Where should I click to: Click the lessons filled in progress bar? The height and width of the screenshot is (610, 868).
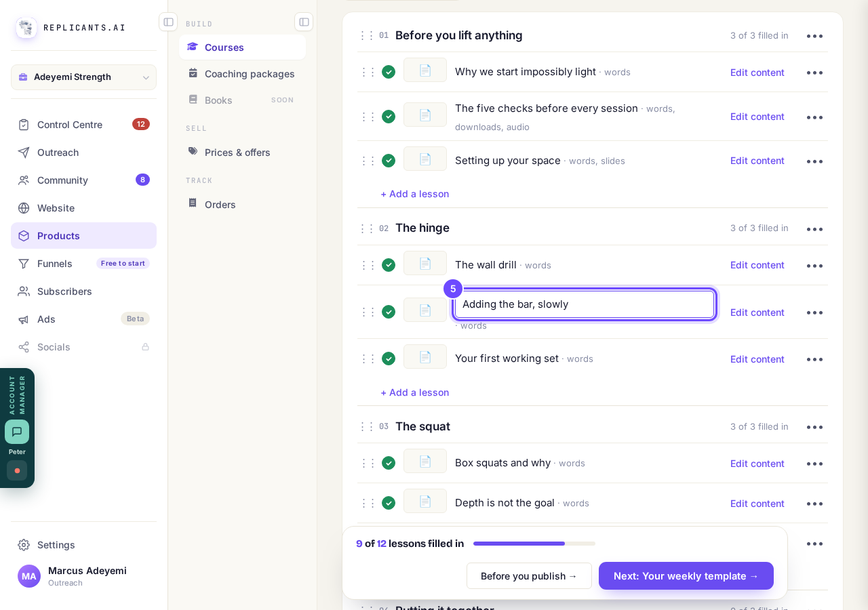pyautogui.click(x=534, y=544)
